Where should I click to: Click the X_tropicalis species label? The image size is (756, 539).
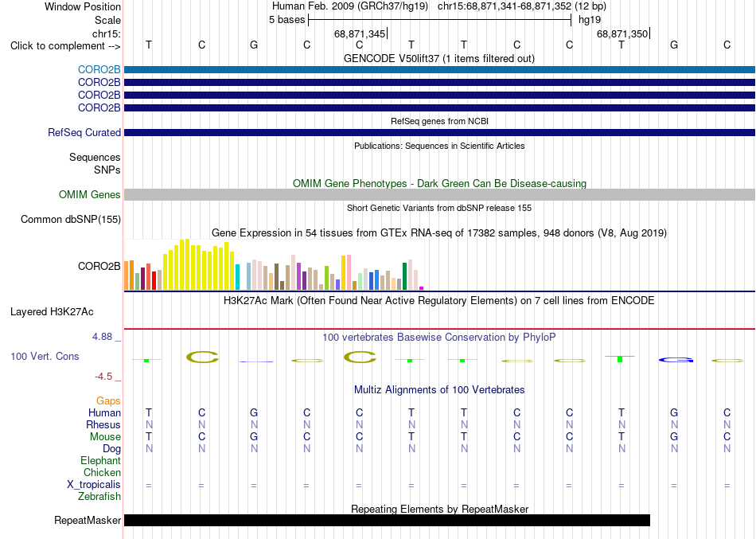point(94,485)
